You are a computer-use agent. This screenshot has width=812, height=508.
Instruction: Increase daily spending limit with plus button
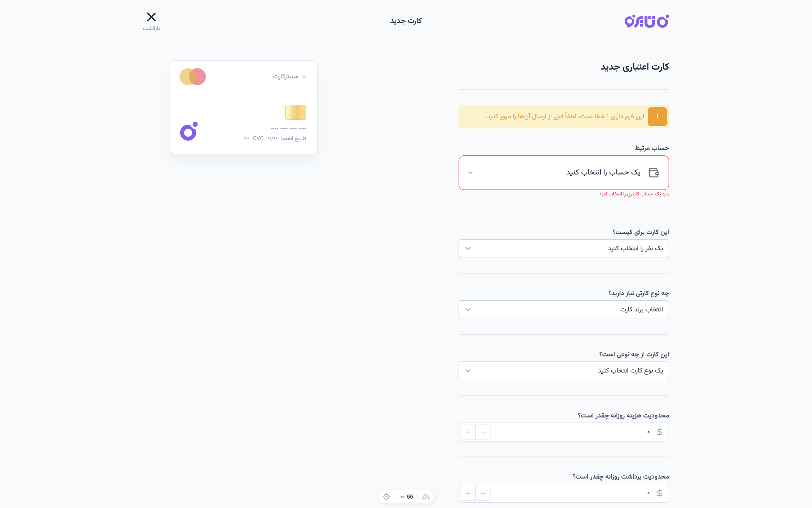point(468,432)
